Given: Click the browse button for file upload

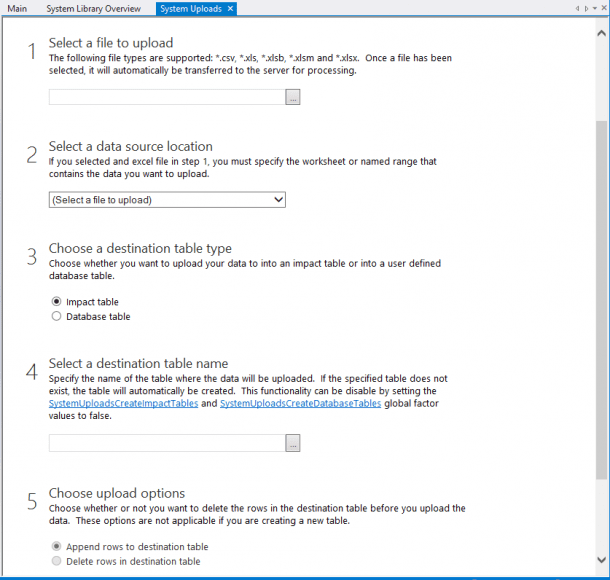Looking at the screenshot, I should click(293, 98).
